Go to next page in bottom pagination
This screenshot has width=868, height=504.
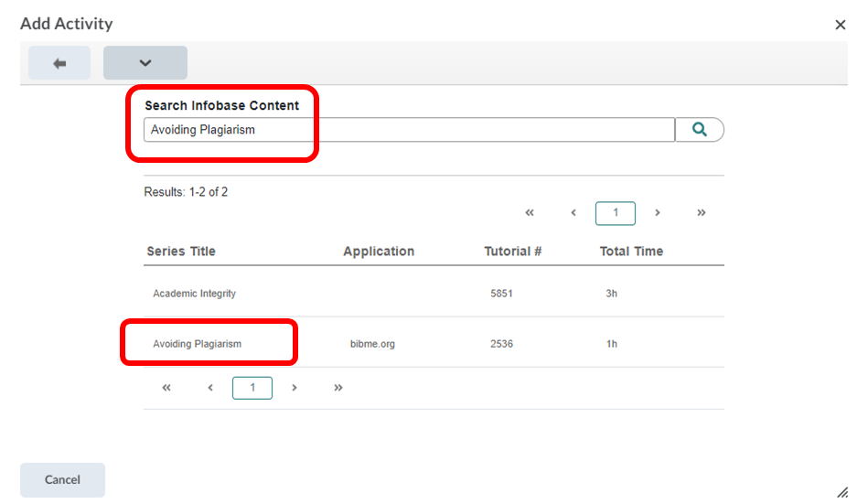[x=294, y=388]
